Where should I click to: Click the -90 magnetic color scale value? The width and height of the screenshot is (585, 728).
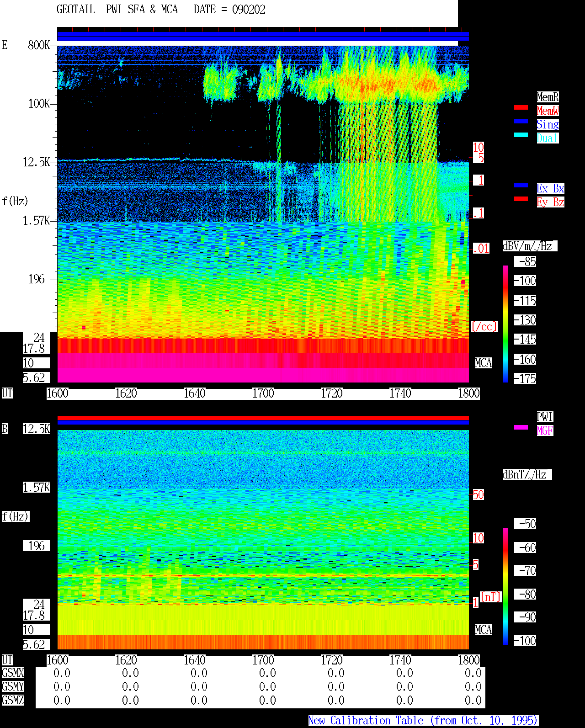pos(525,617)
